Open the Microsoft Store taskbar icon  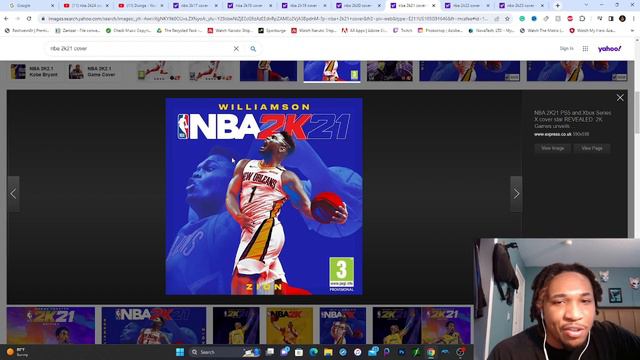tap(299, 352)
